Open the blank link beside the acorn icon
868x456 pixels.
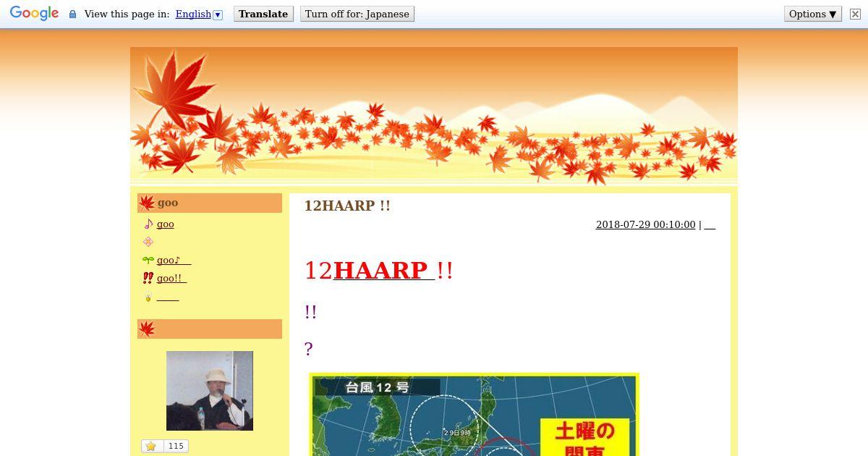point(168,297)
